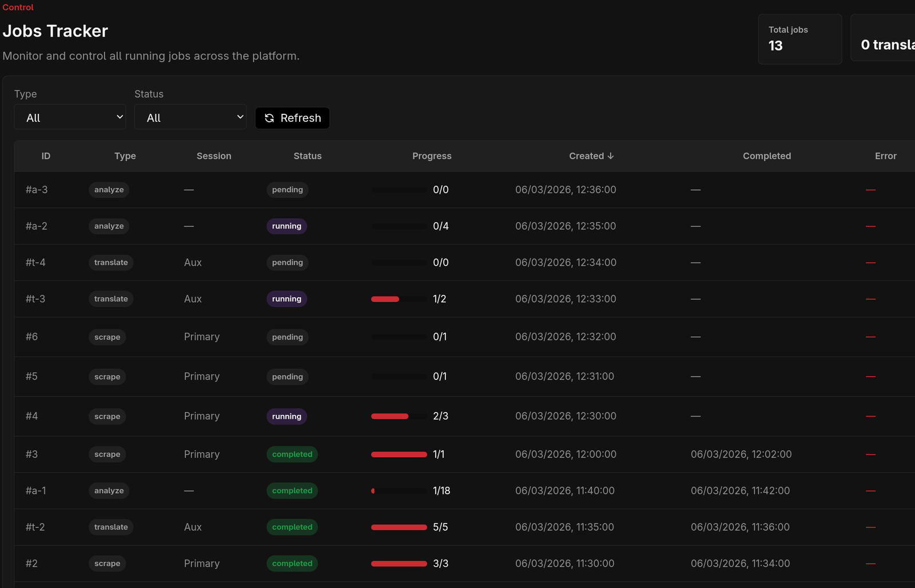Click completed time 06/03/2026, 11:42:00

click(x=740, y=491)
